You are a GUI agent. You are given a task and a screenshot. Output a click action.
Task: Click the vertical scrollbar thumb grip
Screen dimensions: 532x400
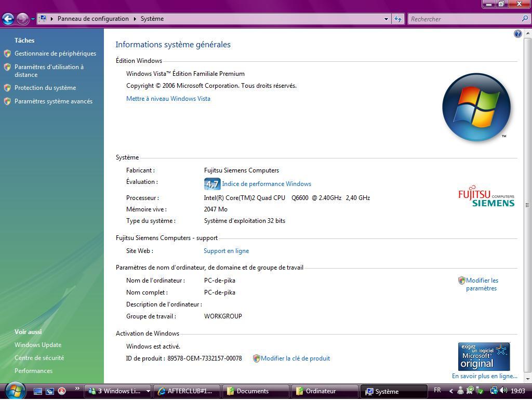click(x=528, y=205)
